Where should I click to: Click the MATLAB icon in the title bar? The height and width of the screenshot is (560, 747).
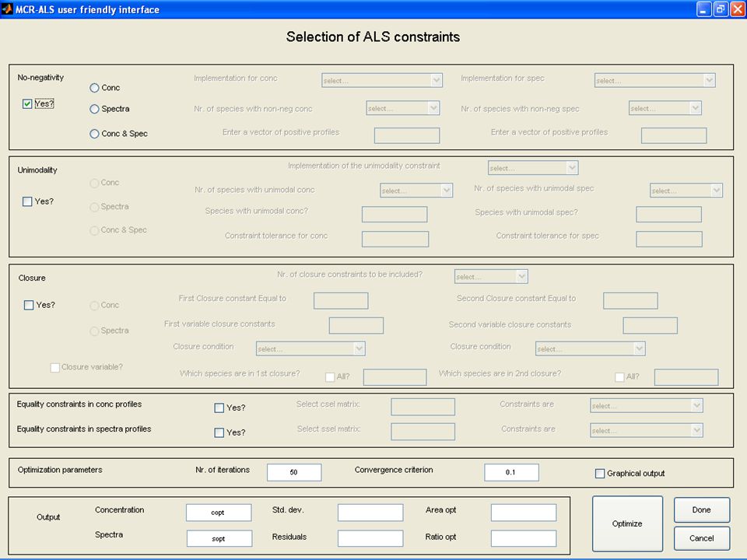pos(7,9)
